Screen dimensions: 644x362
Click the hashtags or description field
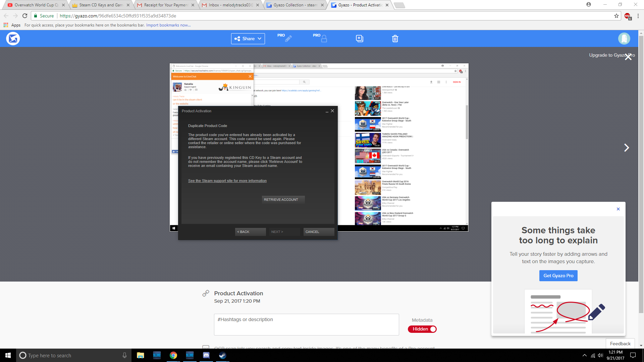click(x=307, y=324)
